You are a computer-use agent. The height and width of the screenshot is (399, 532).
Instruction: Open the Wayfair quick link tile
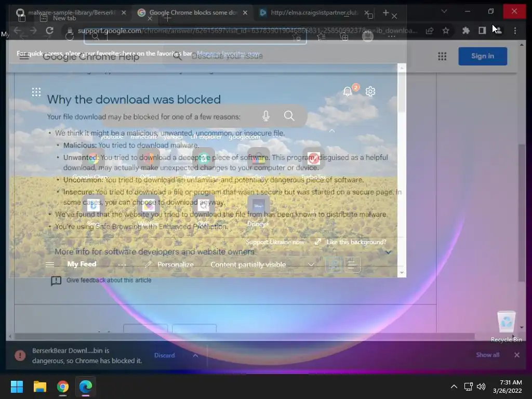148,206
